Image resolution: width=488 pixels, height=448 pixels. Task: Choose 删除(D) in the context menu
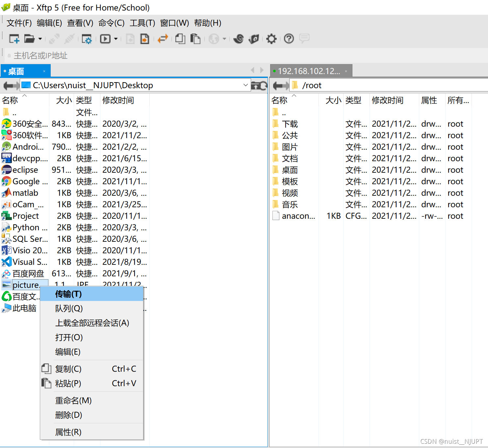click(x=92, y=415)
